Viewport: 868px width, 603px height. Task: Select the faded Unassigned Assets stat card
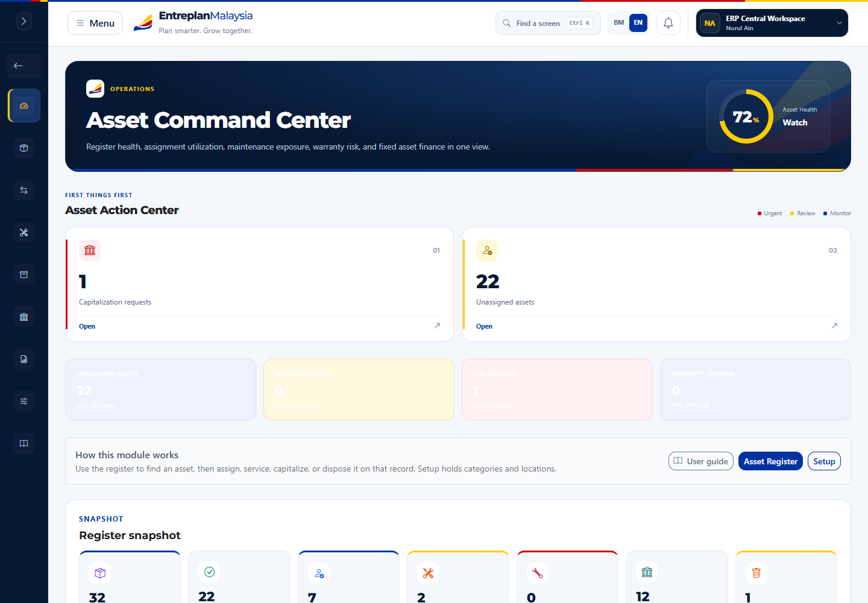(x=160, y=390)
